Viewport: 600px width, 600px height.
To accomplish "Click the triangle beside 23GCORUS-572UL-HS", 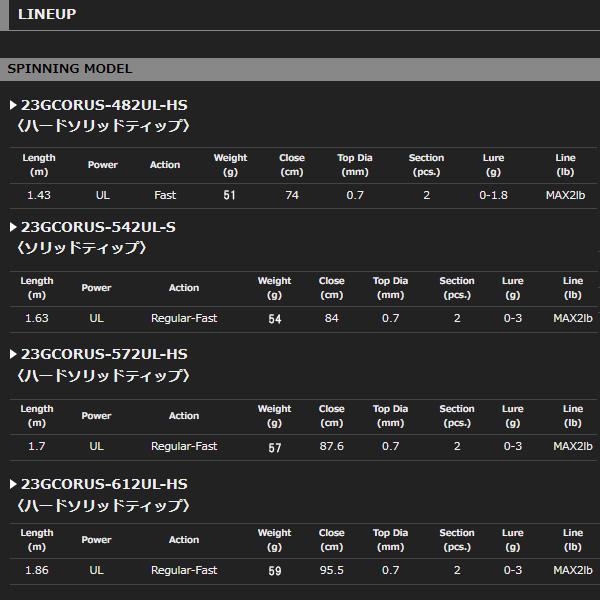I will tap(13, 354).
